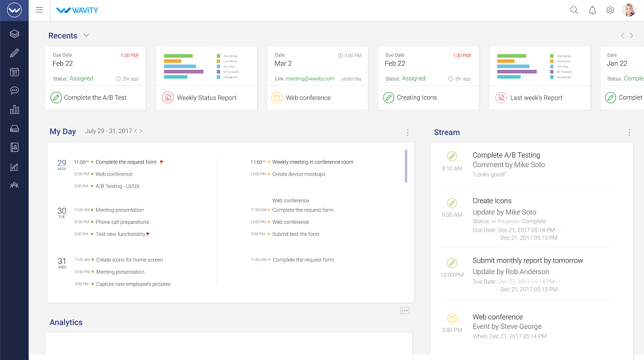Click 'Assigned' status on Creating Icons card

(x=414, y=78)
